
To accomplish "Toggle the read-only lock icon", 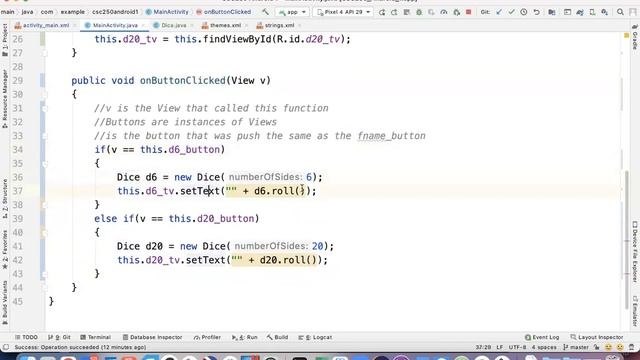I will click(x=597, y=347).
